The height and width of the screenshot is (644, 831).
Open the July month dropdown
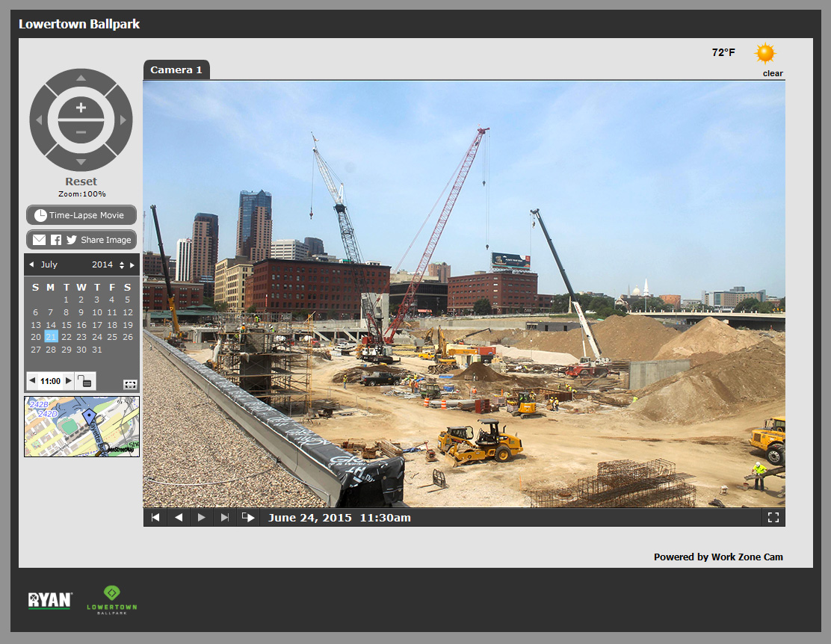click(49, 264)
